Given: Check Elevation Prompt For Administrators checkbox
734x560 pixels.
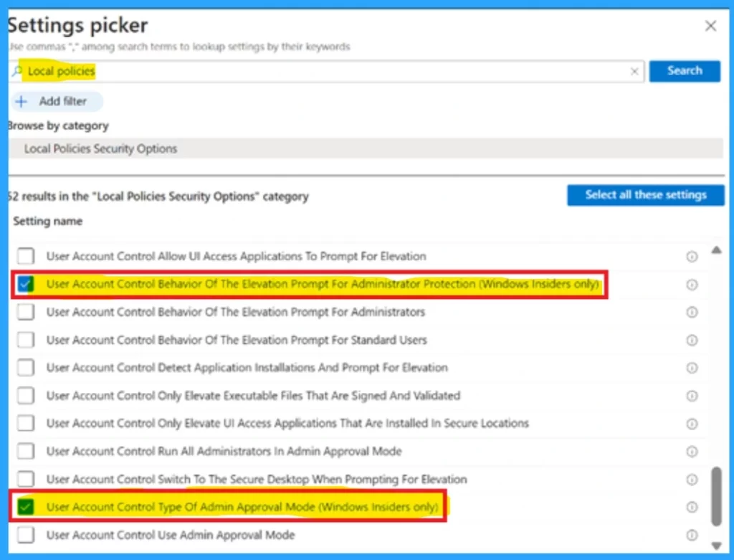Looking at the screenshot, I should tap(26, 312).
